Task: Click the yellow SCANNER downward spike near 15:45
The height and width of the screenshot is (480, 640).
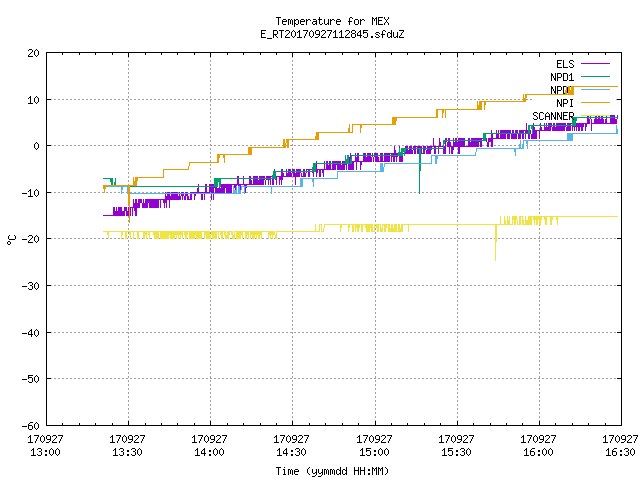Action: [496, 243]
